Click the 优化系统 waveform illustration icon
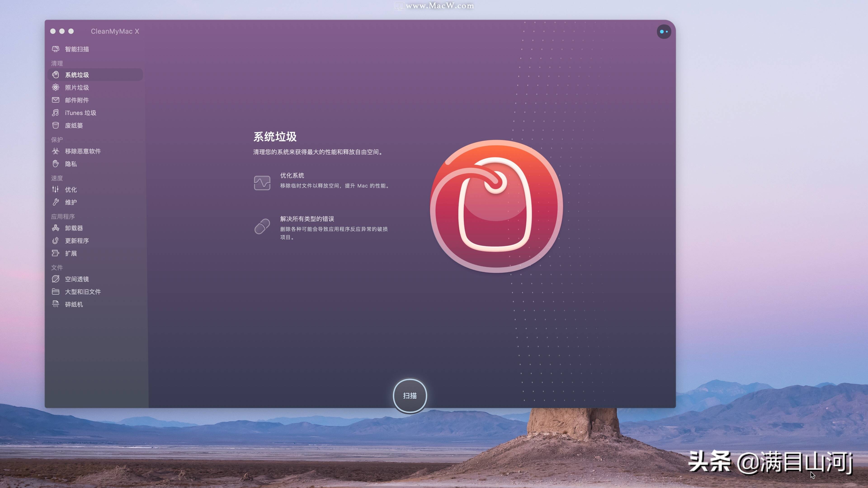The image size is (868, 488). tap(262, 183)
